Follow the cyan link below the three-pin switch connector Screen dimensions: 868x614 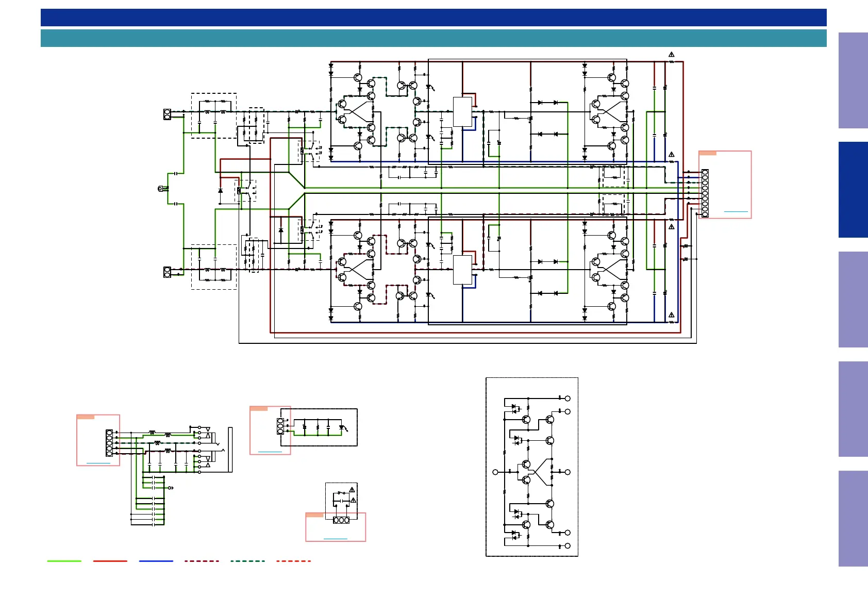tap(335, 539)
